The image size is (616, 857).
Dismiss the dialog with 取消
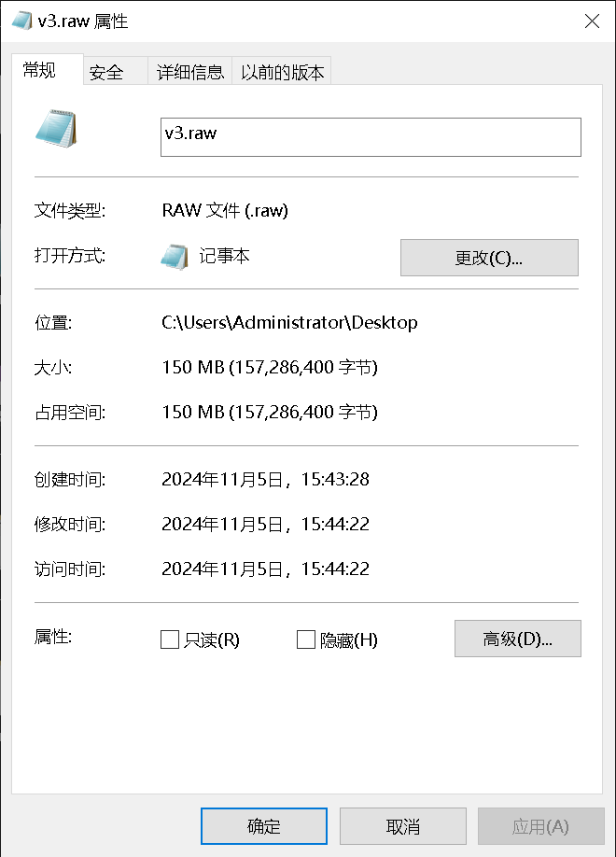pos(403,826)
